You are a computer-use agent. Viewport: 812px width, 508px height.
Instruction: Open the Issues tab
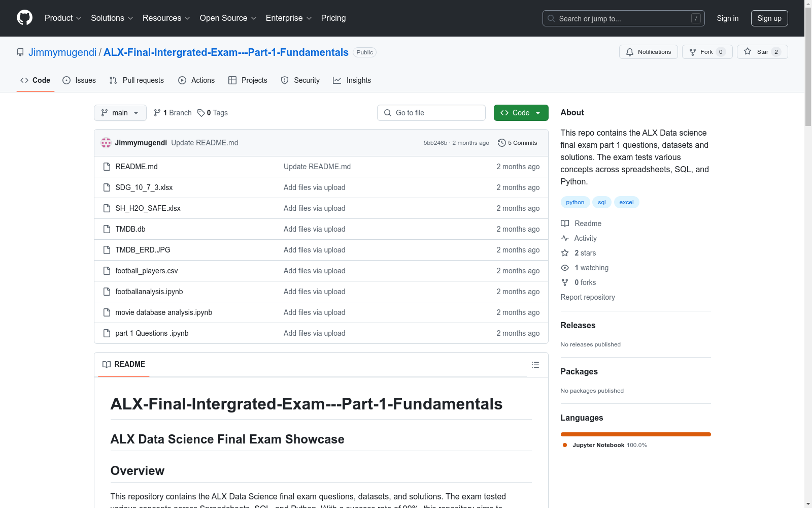[x=79, y=80]
